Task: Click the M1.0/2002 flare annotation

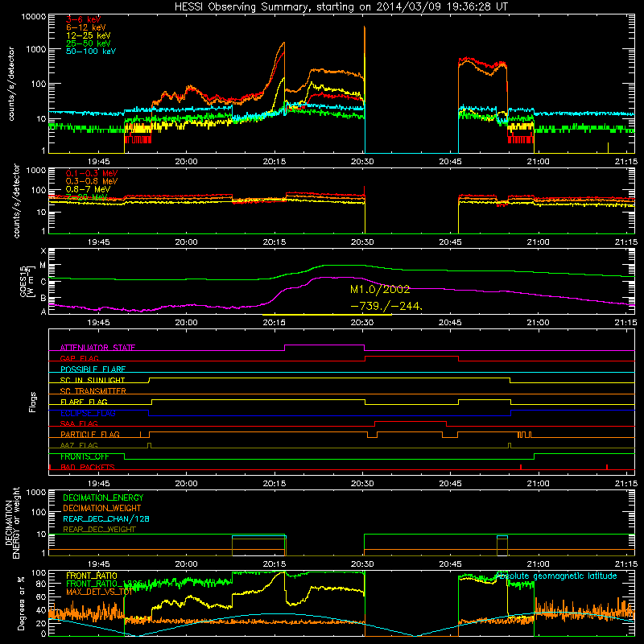Action: [x=380, y=290]
